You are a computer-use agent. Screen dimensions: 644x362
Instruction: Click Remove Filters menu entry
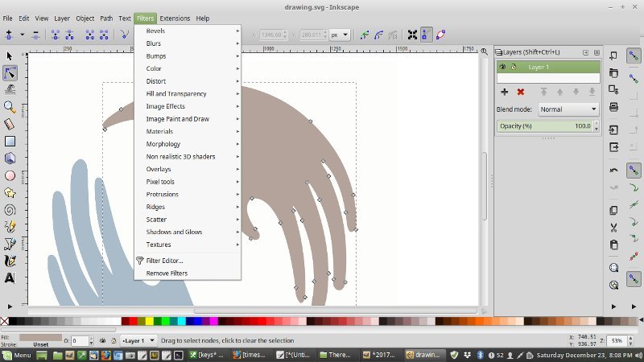tap(188, 274)
